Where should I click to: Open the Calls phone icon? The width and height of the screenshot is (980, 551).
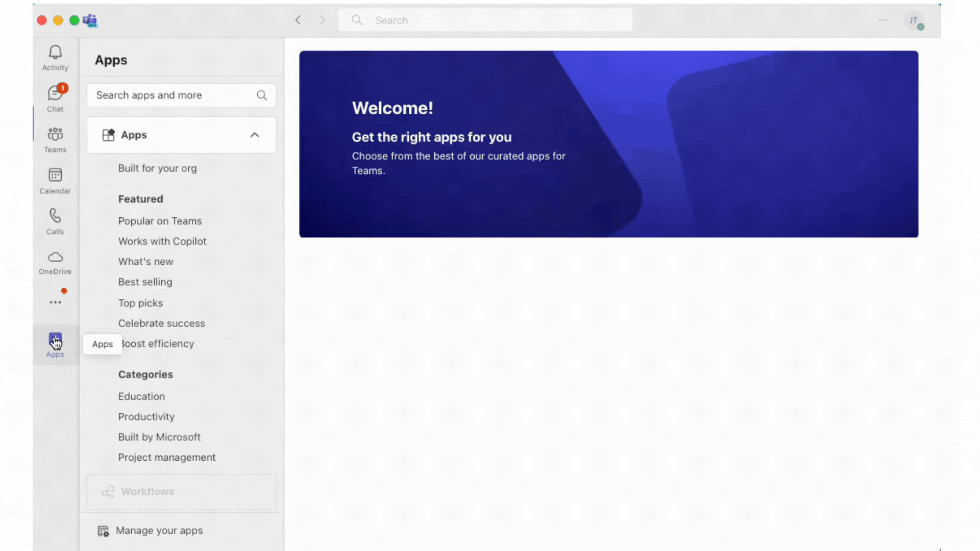[55, 221]
